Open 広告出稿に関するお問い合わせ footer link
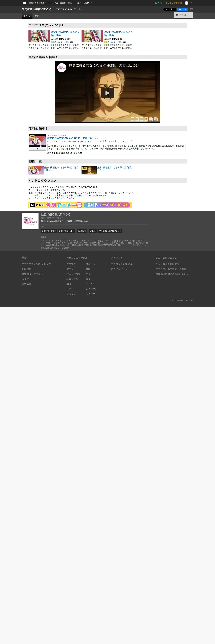Screen dimensions: 215x644 point(172,274)
